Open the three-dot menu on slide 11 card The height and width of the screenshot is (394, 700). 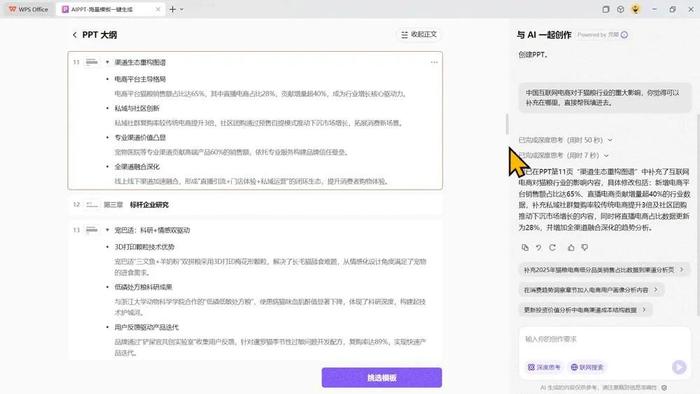(434, 62)
